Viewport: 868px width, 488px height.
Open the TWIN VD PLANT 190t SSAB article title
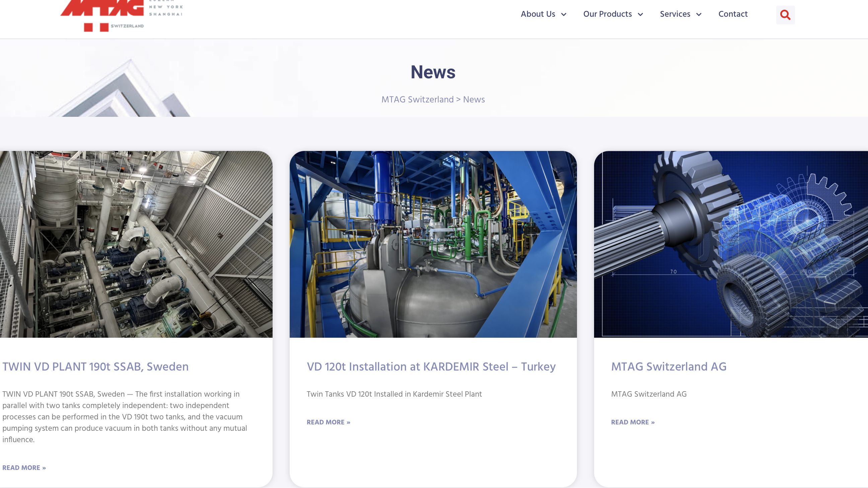click(95, 367)
